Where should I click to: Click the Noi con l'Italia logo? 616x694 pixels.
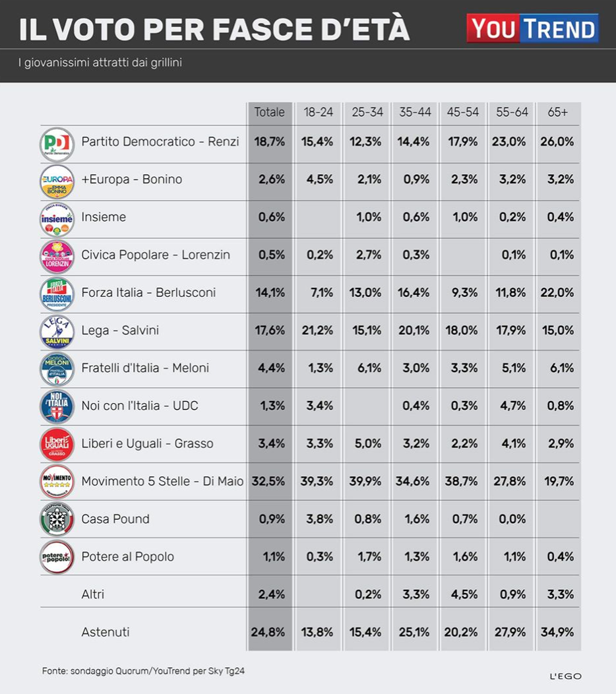(x=57, y=406)
